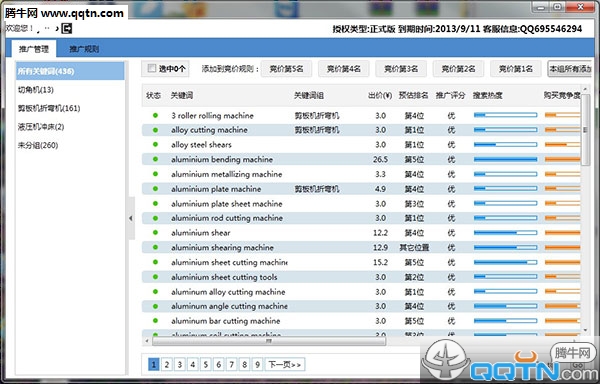The height and width of the screenshot is (384, 600).
Task: Click status dot of aluminium shear row
Action: tap(155, 233)
